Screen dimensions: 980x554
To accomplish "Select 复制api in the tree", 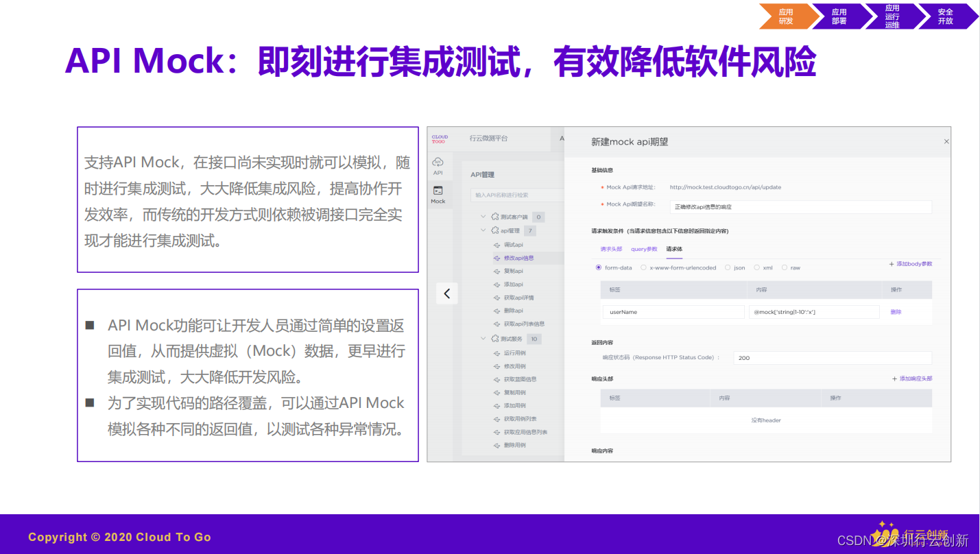I will (514, 271).
